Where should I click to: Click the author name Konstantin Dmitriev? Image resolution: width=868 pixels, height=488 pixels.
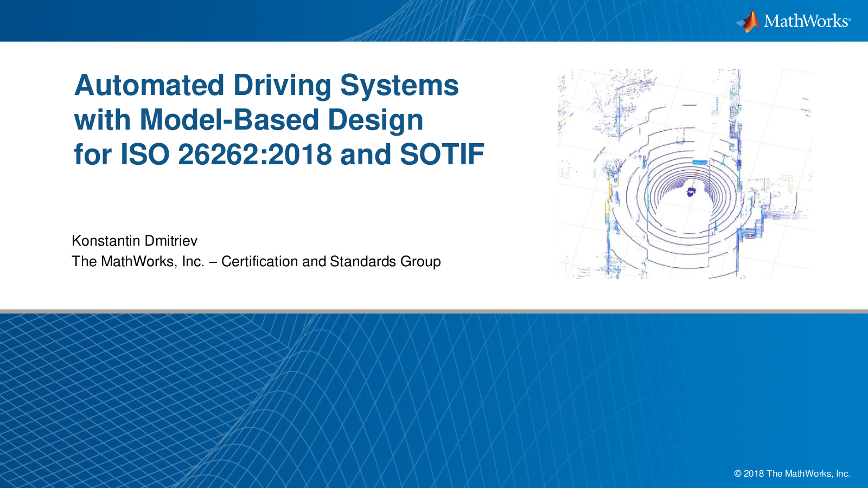click(135, 241)
